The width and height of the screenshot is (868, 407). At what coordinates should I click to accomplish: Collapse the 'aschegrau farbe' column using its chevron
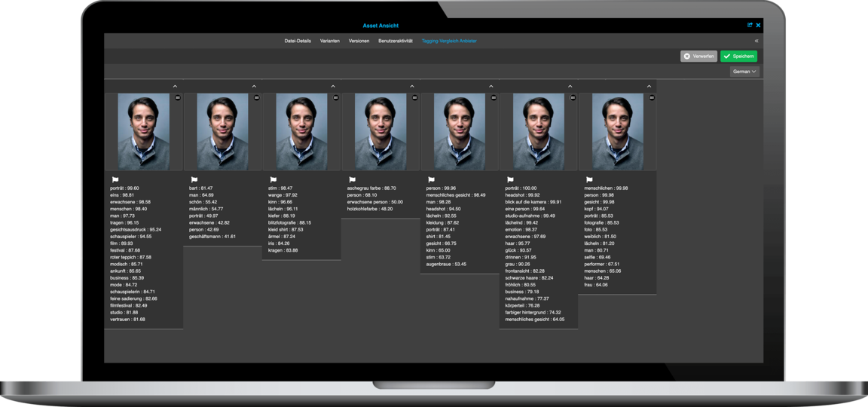(412, 87)
